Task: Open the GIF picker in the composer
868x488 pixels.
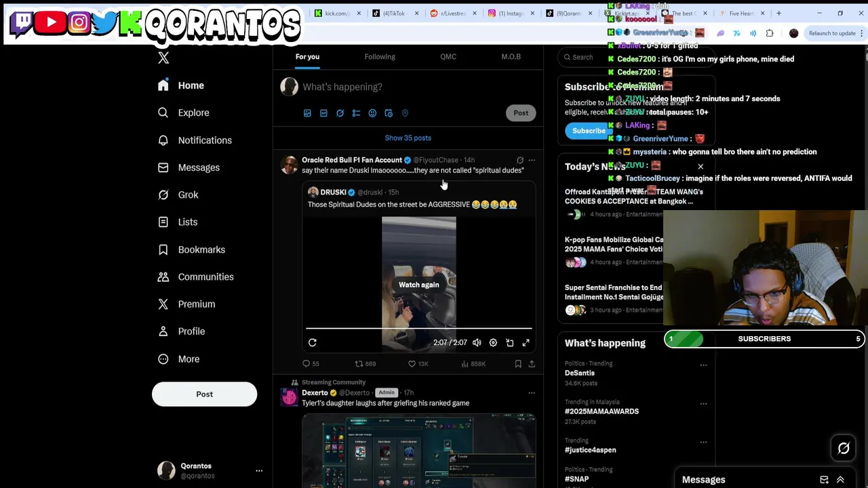Action: [323, 113]
